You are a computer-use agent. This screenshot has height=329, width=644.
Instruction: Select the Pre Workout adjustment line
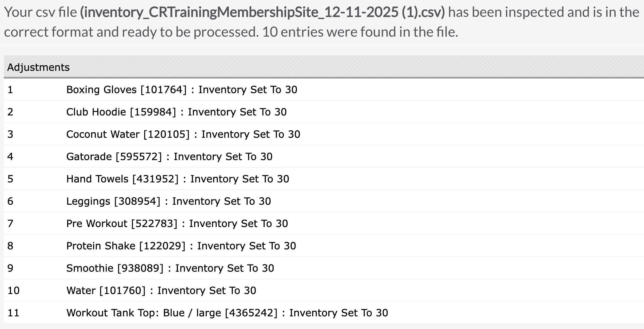(x=324, y=223)
